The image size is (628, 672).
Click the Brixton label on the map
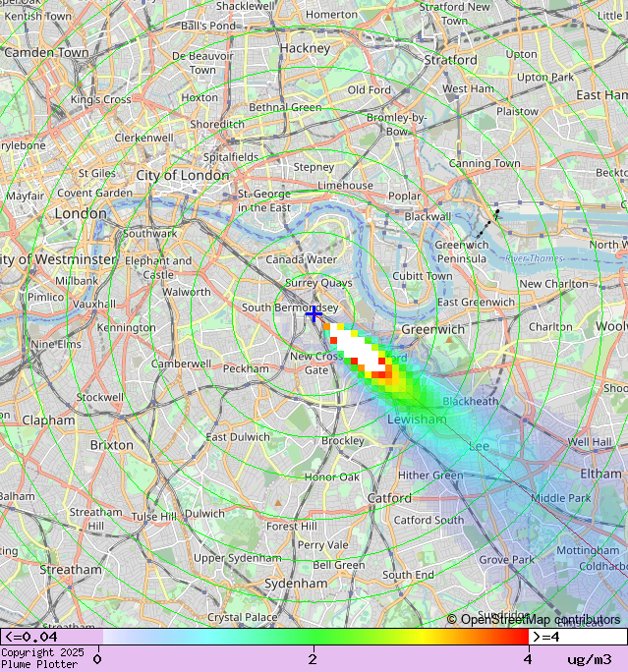[111, 445]
